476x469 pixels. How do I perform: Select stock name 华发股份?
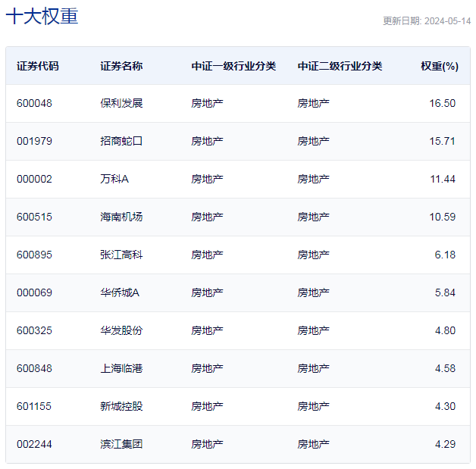121,330
